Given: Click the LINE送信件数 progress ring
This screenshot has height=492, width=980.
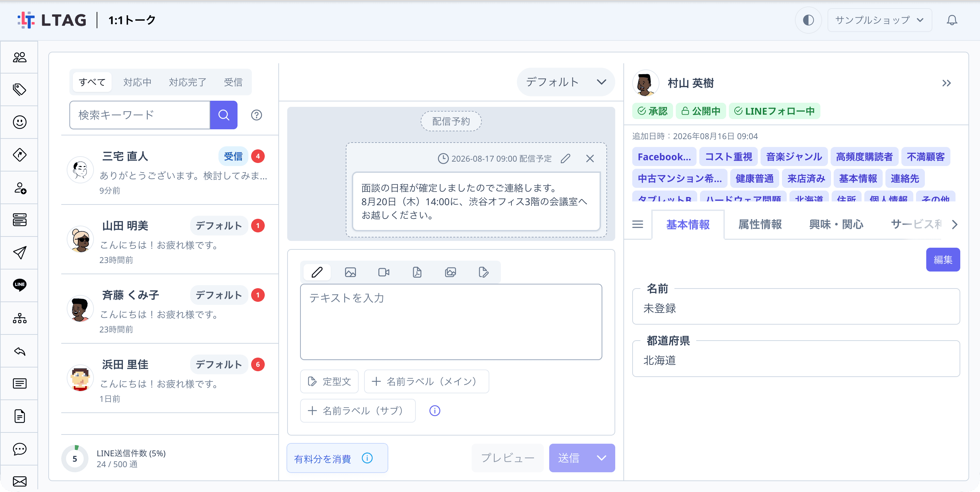Looking at the screenshot, I should coord(75,459).
